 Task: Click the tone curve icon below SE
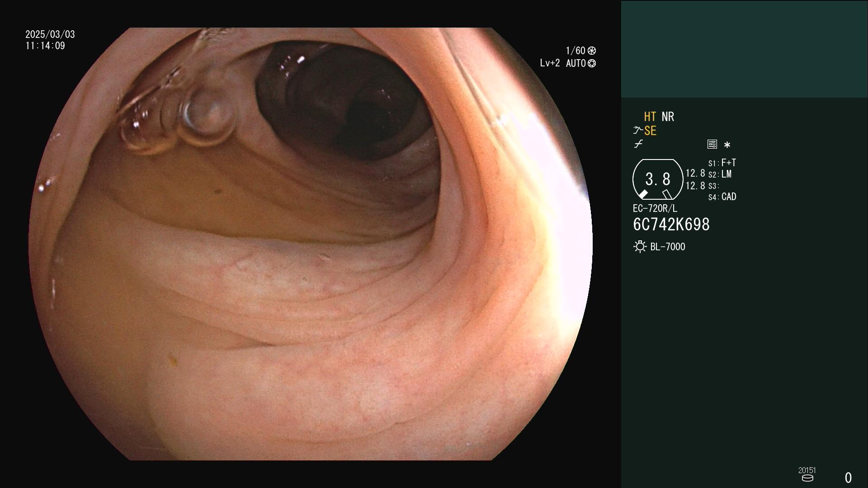(x=638, y=144)
